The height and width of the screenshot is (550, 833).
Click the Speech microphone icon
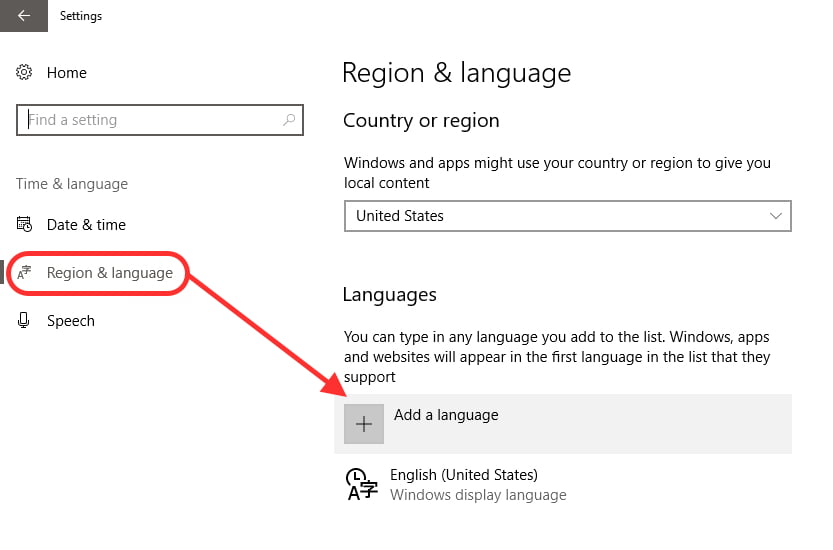23,320
